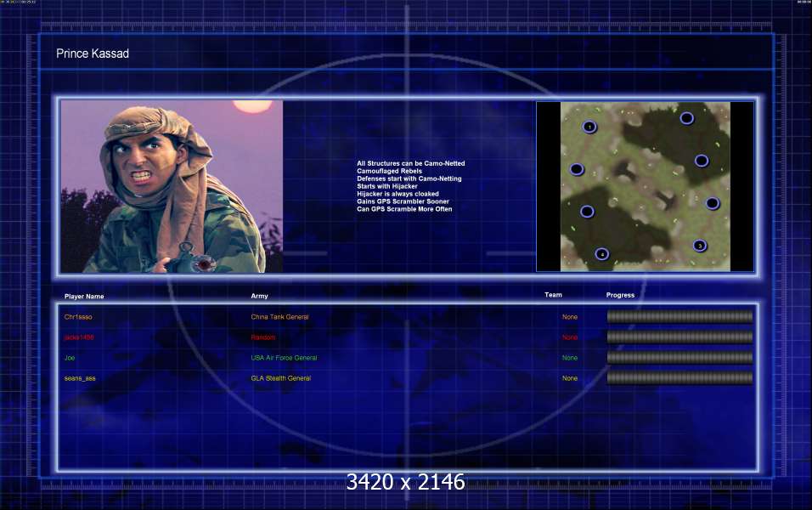
Task: Click 'Defenses start with Camo-Netting' line
Action: click(409, 178)
